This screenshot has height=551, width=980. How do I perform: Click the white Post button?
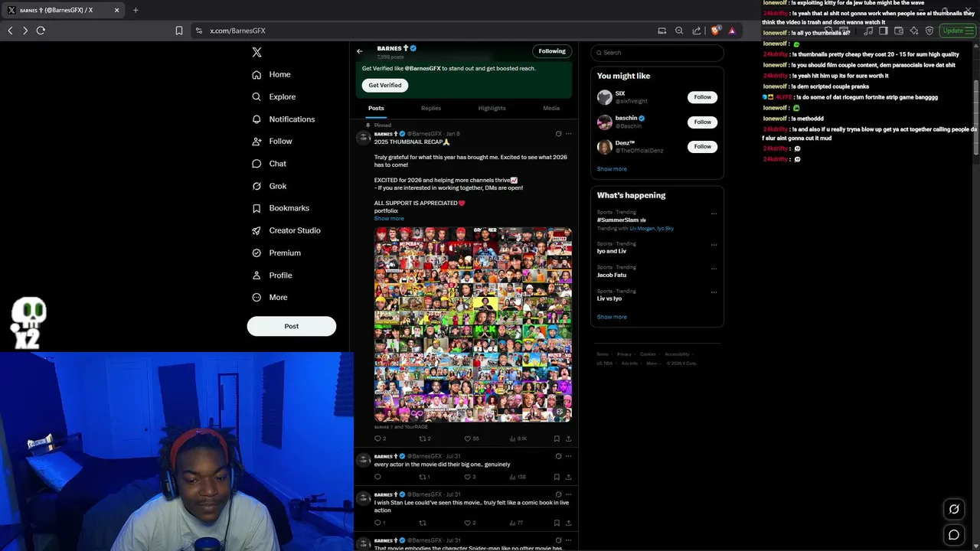(292, 326)
